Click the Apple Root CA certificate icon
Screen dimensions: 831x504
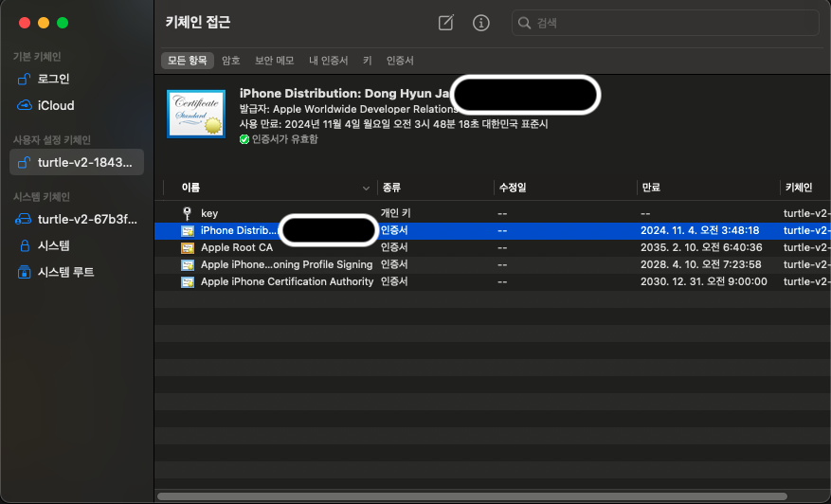point(188,247)
